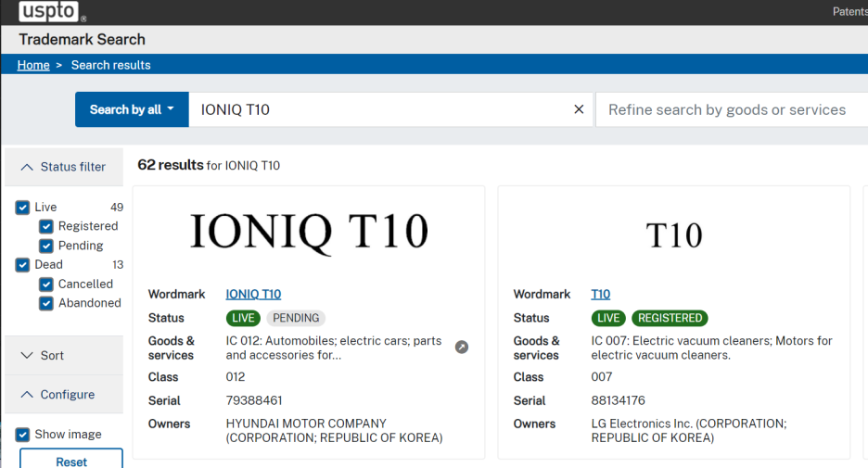Toggle the Live status checkbox
The height and width of the screenshot is (468, 868).
[22, 208]
